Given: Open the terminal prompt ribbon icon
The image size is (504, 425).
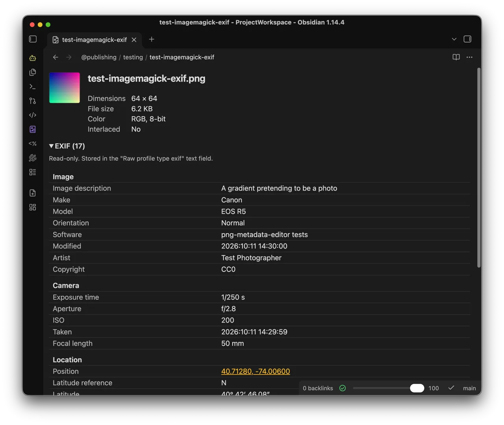Looking at the screenshot, I should tap(33, 86).
